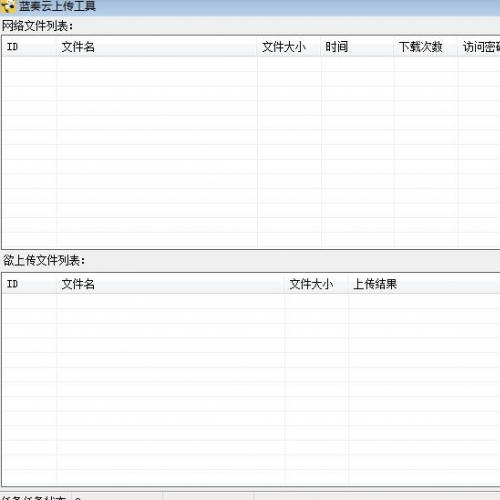The width and height of the screenshot is (500, 500).
Task: Click the 欲上传文件列表 label
Action: tap(44, 260)
